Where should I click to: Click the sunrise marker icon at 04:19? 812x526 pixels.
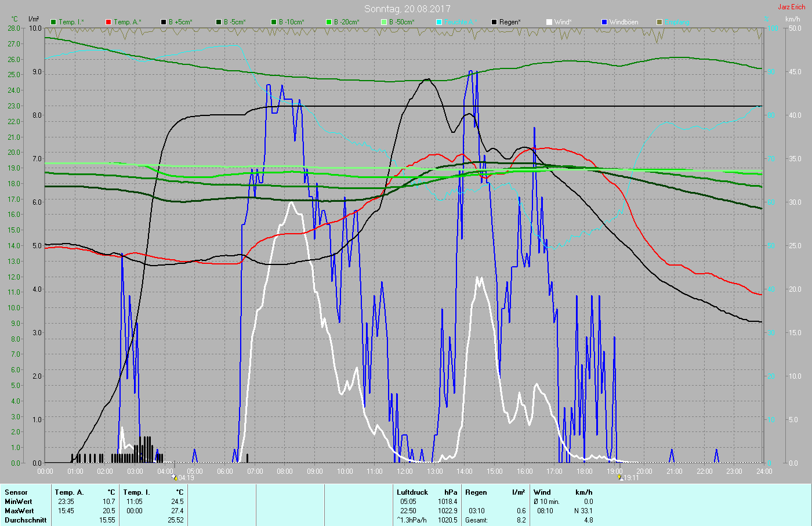coord(175,478)
